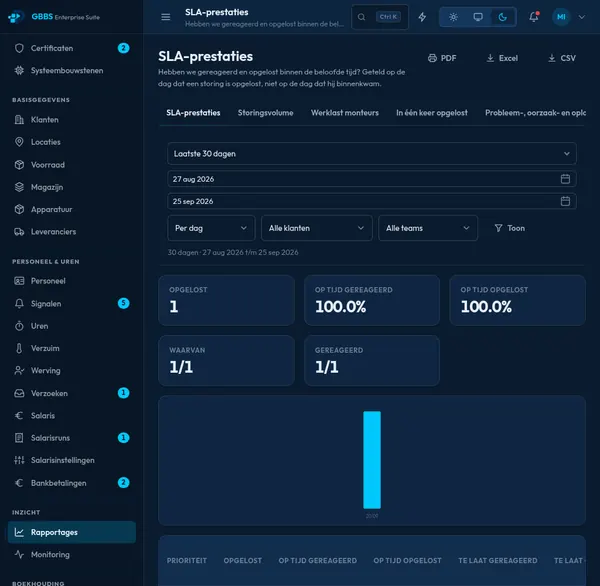Click the WAARVAN 1/1 card
Image resolution: width=600 pixels, height=586 pixels.
(227, 361)
